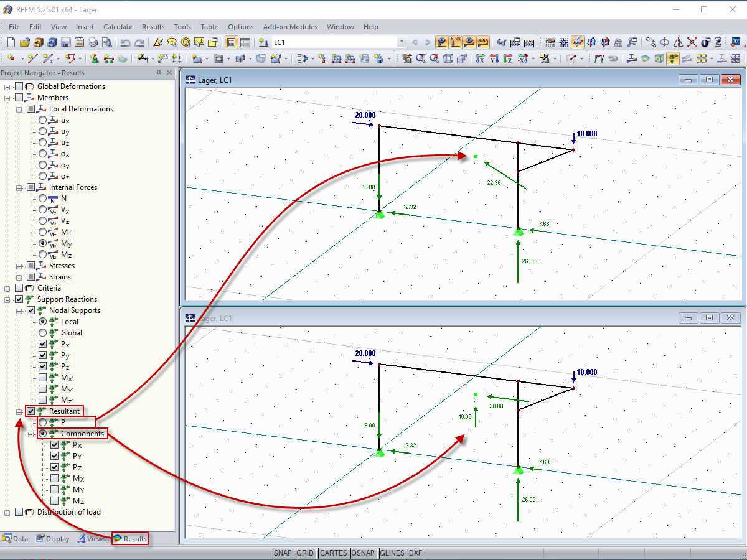Uncheck the Px' support reaction checkbox
Viewport: 747px width, 560px height.
42,344
